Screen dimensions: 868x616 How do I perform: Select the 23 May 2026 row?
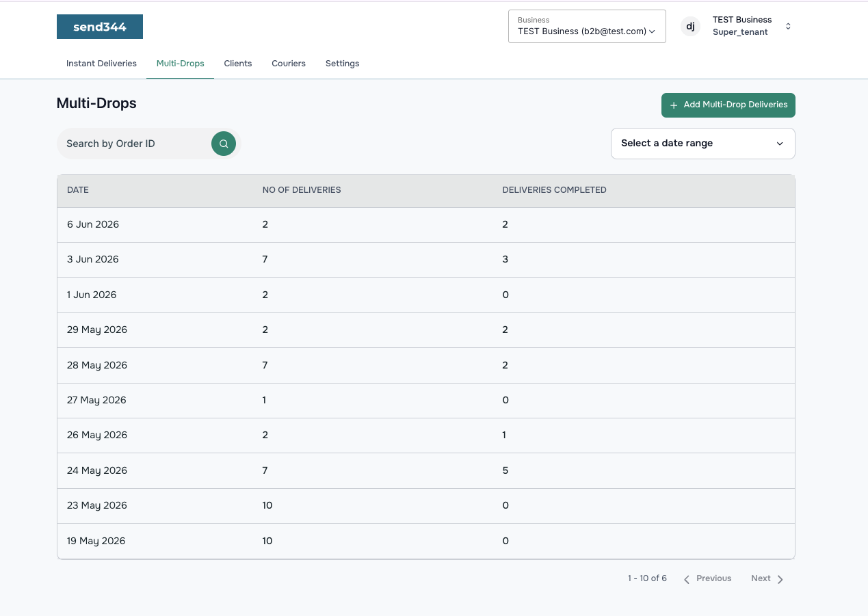(425, 506)
